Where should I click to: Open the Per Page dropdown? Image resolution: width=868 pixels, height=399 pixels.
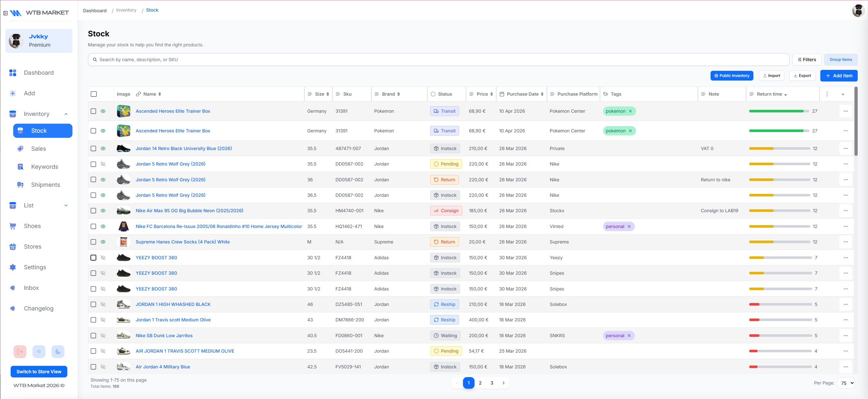click(x=846, y=383)
